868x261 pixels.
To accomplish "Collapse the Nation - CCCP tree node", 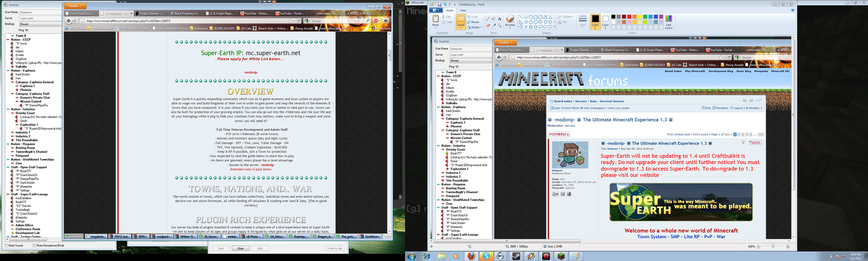I will (x=9, y=39).
